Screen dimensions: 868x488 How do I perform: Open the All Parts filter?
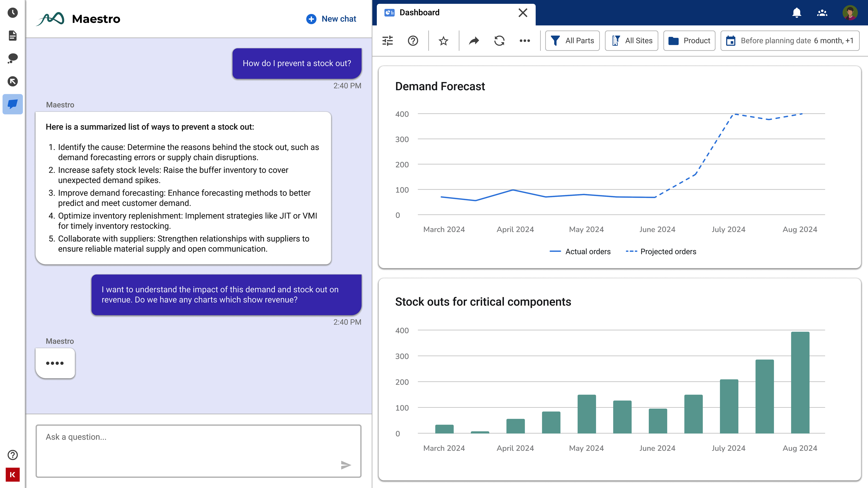572,41
